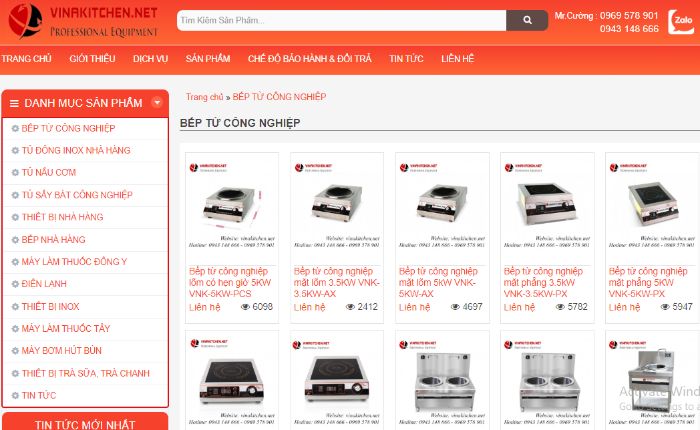Select Thiết bị trà sữa, trà chanh category
The image size is (700, 430).
coord(85,373)
